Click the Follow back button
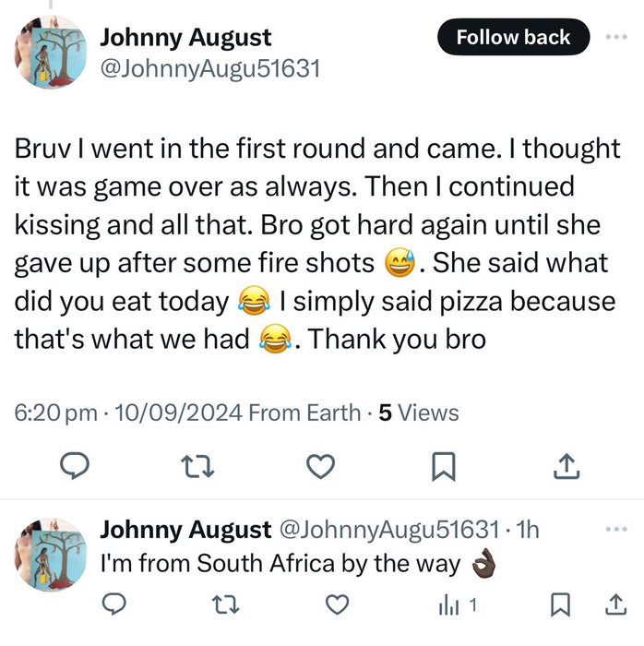The height and width of the screenshot is (646, 644). [x=512, y=38]
